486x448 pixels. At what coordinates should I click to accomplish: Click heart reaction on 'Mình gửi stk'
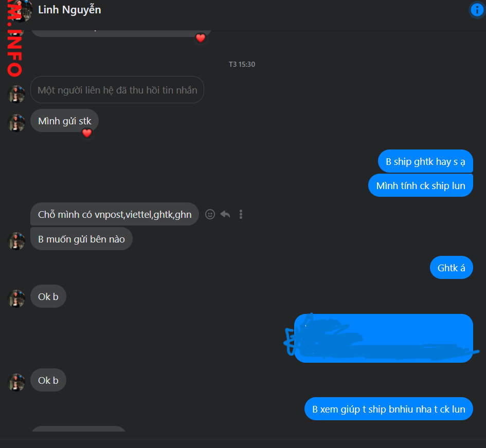87,133
